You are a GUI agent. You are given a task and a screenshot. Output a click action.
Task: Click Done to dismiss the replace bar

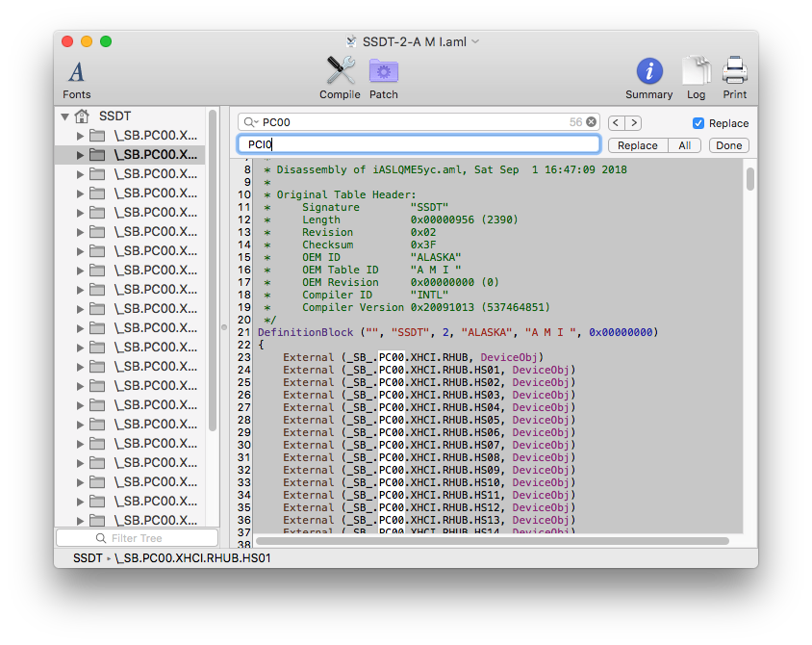coord(728,144)
